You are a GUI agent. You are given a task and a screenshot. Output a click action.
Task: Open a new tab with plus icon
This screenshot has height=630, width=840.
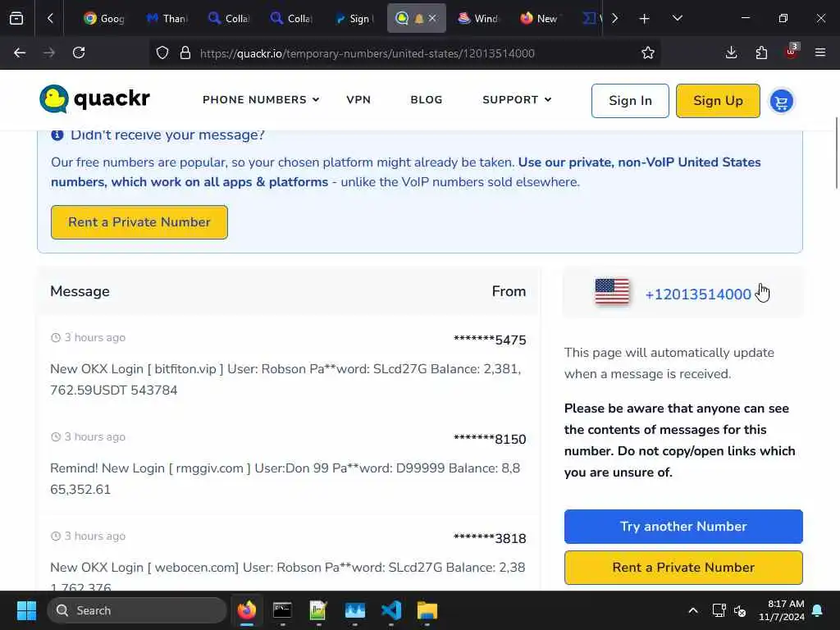click(645, 19)
